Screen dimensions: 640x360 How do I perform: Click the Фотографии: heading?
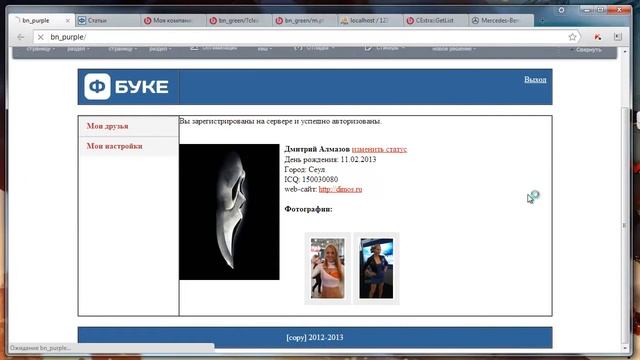pos(309,209)
